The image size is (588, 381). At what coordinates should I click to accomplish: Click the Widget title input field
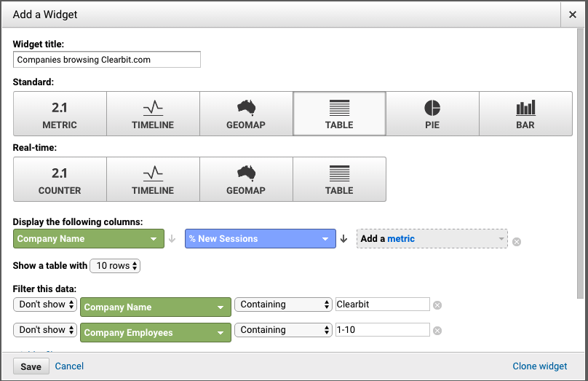[107, 60]
